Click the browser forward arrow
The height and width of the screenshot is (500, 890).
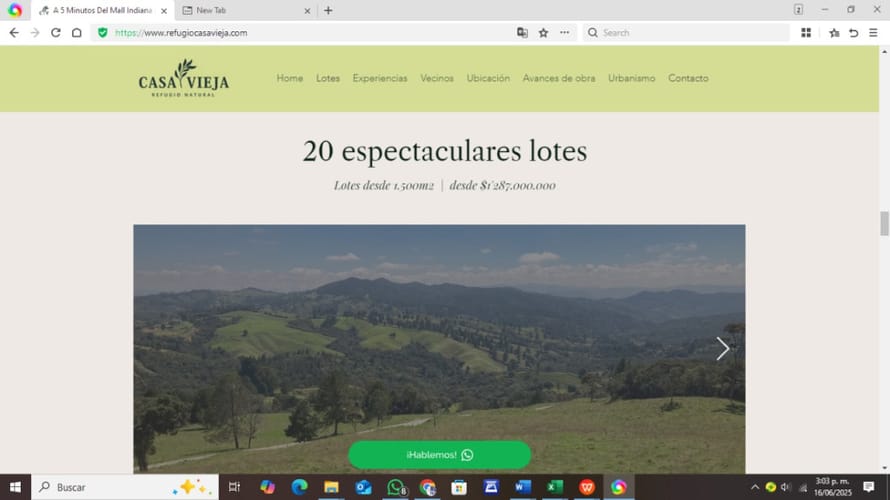[x=35, y=33]
